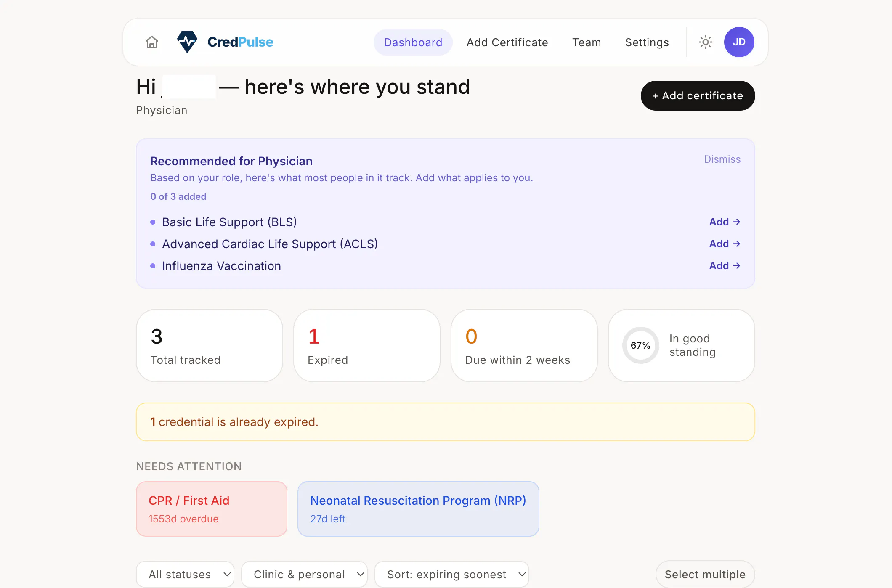Click the Due within 2 weeks card
Screen dimensions: 892x588
[x=524, y=345]
